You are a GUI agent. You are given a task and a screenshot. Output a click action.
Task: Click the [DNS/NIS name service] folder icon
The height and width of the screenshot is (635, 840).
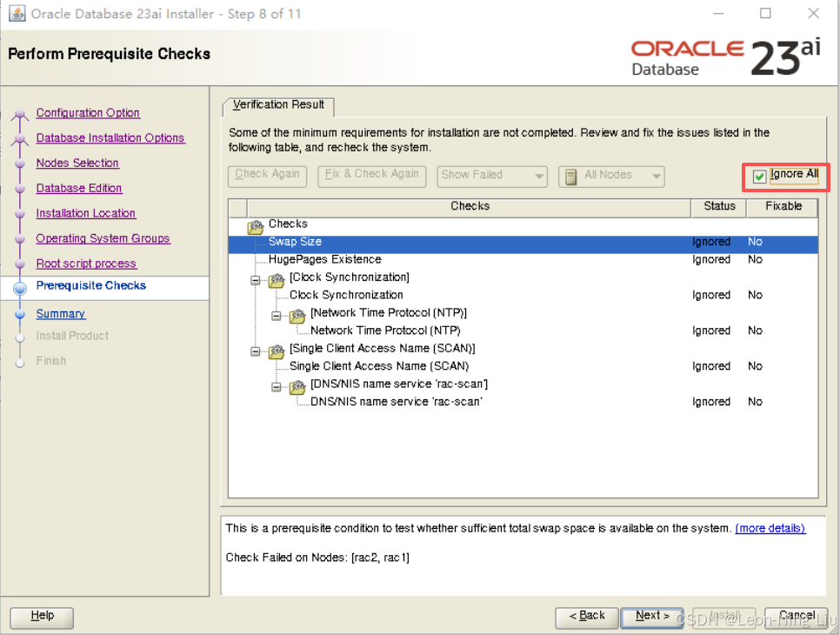point(297,386)
